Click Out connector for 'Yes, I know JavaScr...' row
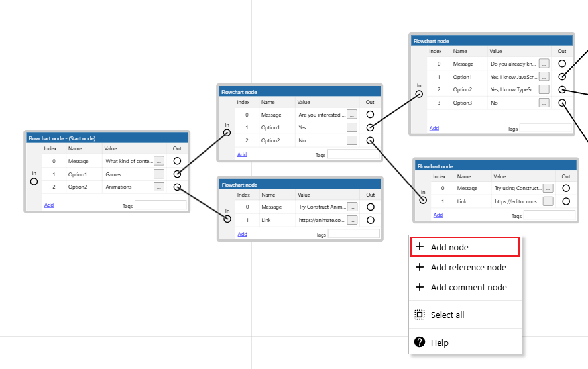The image size is (588, 369). tap(562, 77)
